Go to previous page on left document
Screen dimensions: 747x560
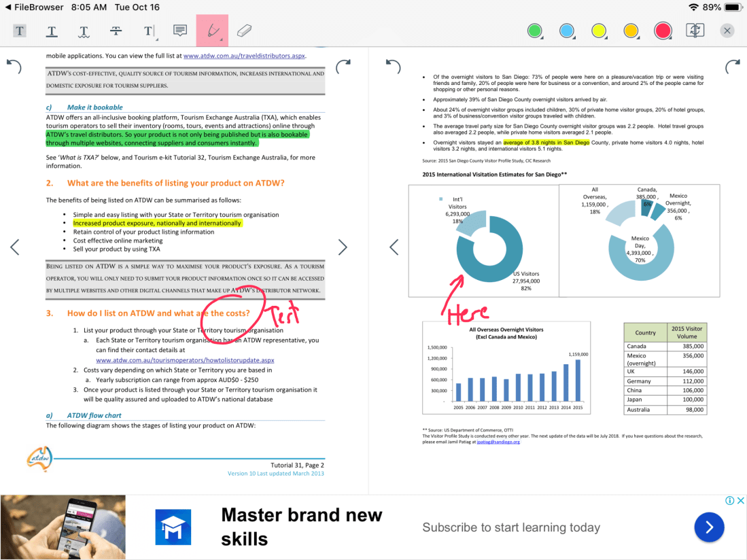[14, 247]
